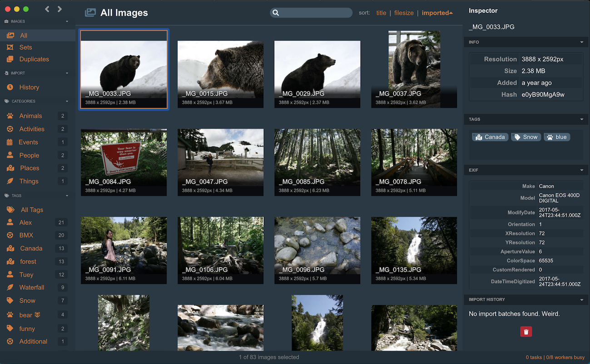Image resolution: width=590 pixels, height=364 pixels.
Task: Collapse the CATEGORIES sidebar section
Action: [x=67, y=101]
